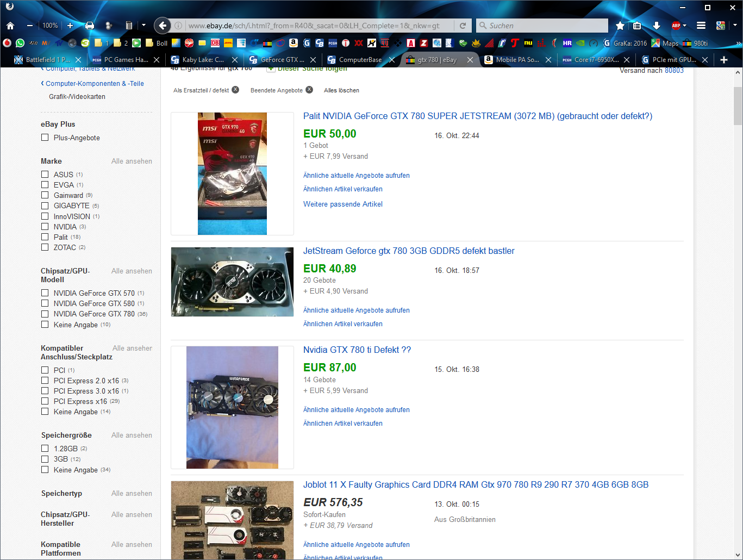Remove the 'Beendete Angebote' filter
Screen dimensions: 743x560
[x=309, y=90]
